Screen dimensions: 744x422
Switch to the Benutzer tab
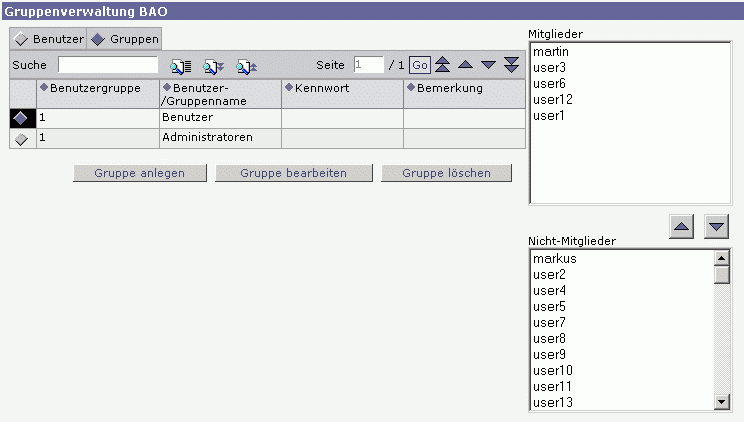[x=49, y=39]
